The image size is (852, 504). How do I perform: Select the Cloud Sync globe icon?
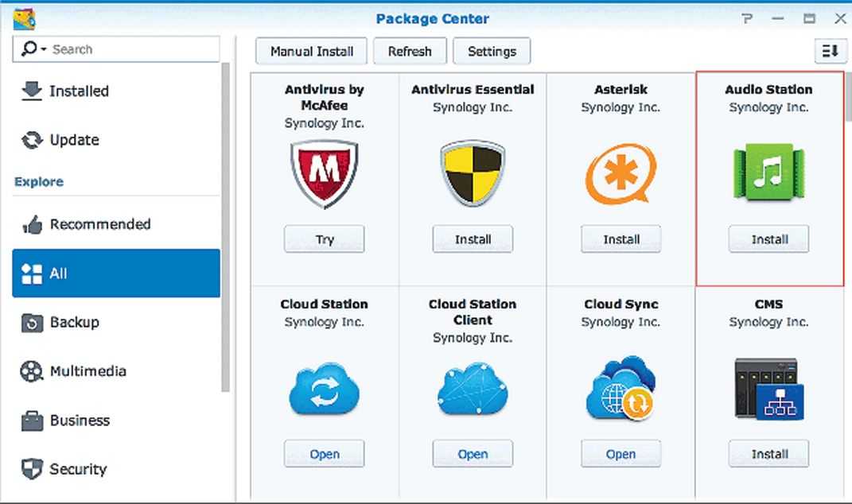621,390
